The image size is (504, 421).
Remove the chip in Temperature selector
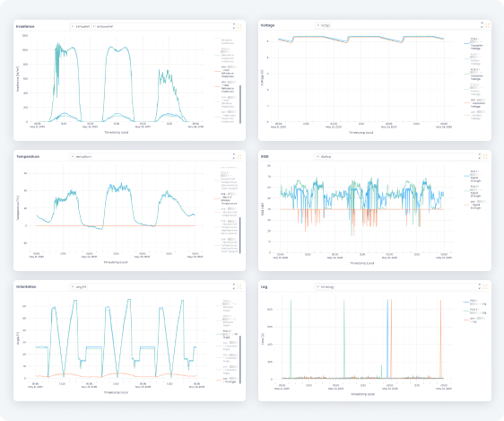pyautogui.click(x=73, y=156)
